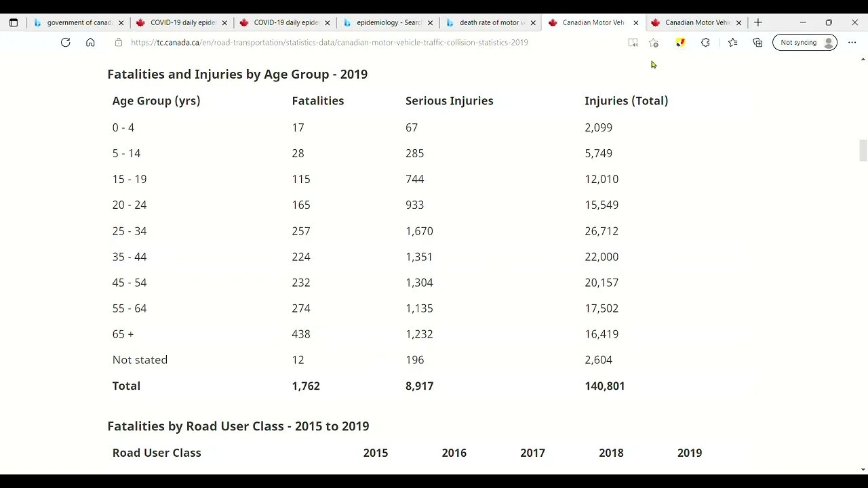The image size is (868, 488).
Task: Click total injuries value 20,157
Action: click(601, 283)
